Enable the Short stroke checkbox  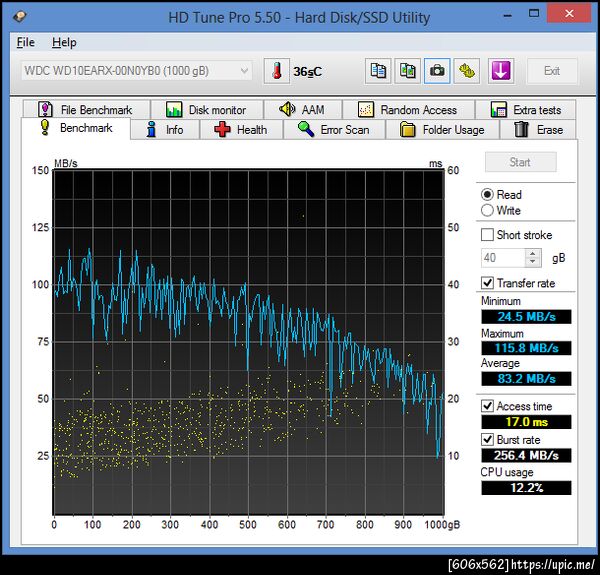pyautogui.click(x=487, y=235)
